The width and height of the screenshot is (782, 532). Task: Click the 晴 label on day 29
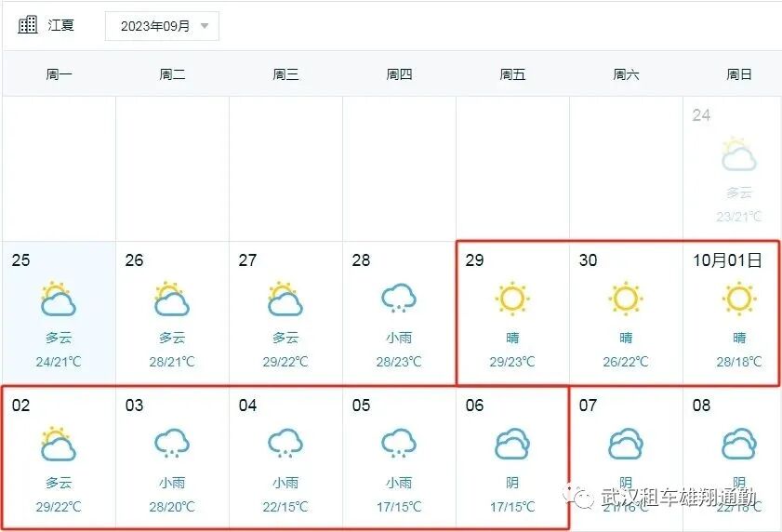pos(512,338)
